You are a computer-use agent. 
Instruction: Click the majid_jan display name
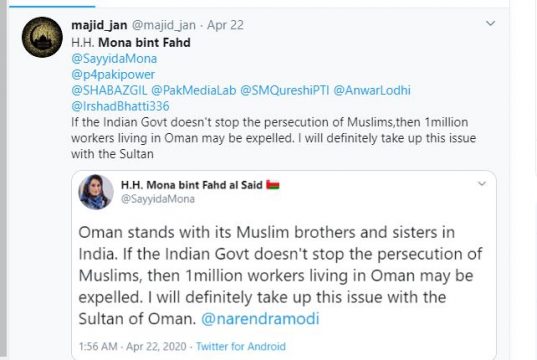click(x=99, y=25)
